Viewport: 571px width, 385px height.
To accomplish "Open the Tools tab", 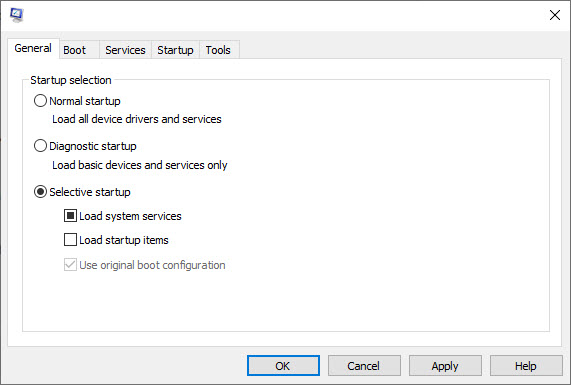I will point(218,50).
